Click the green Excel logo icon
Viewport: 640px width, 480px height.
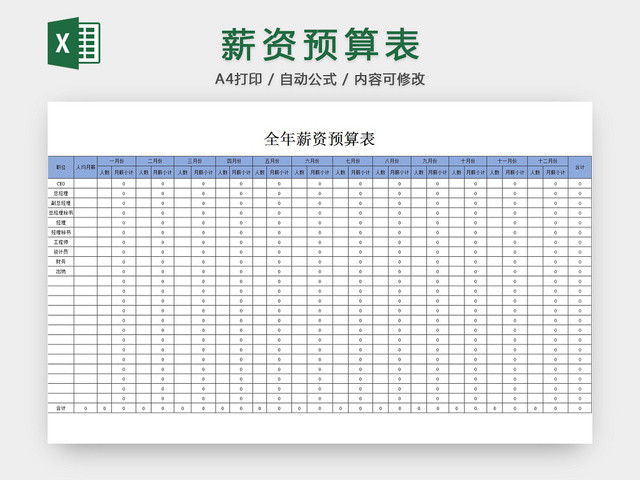click(74, 43)
